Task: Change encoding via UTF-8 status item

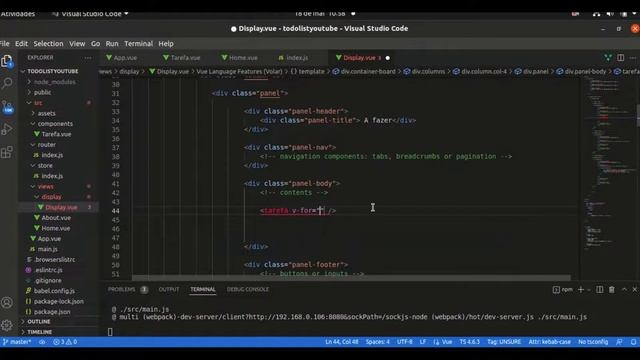Action: [x=404, y=342]
